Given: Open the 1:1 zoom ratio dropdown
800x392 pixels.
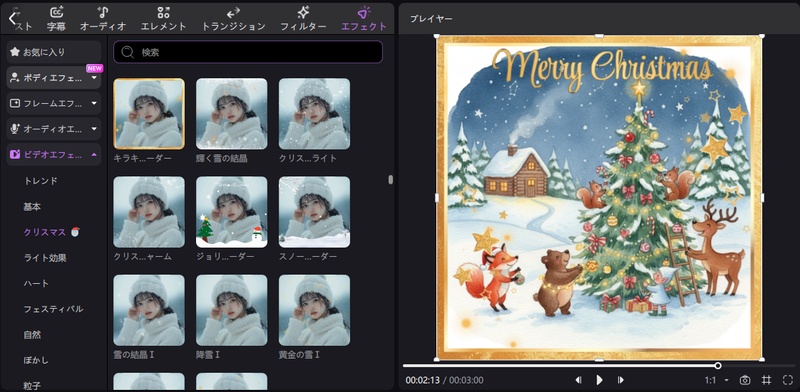Looking at the screenshot, I should (x=716, y=380).
